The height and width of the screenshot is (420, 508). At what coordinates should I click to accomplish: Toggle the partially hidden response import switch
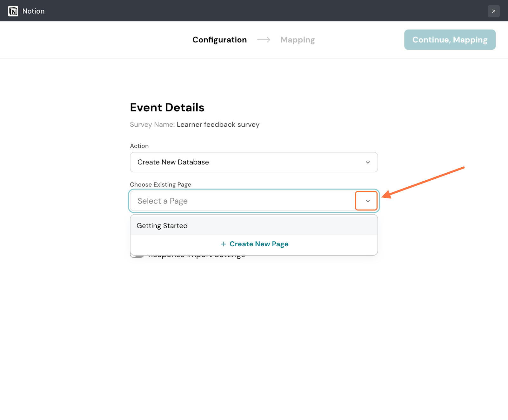[137, 256]
